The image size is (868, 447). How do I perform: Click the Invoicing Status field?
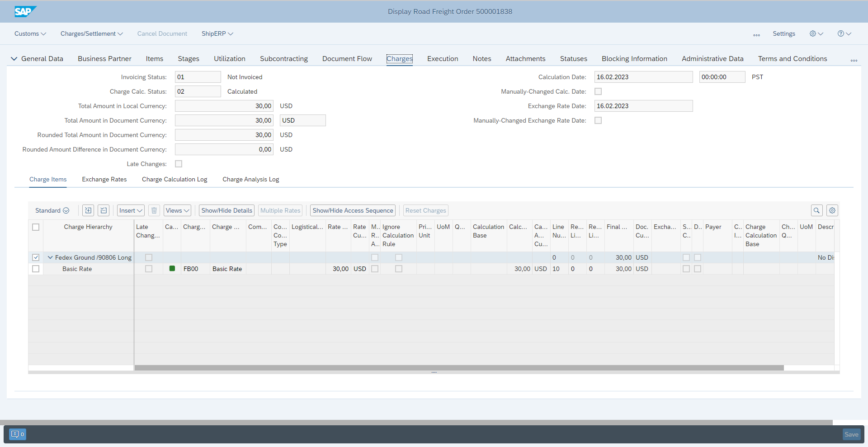[198, 77]
